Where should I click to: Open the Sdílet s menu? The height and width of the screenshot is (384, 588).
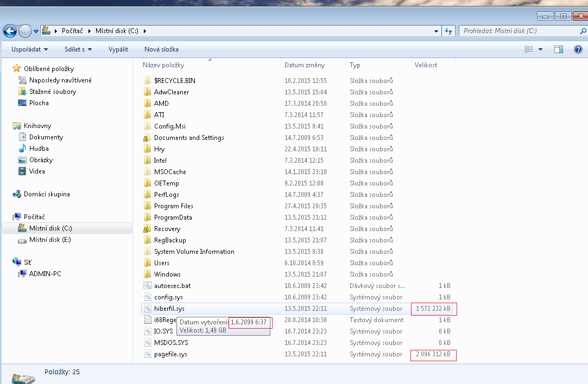(78, 49)
